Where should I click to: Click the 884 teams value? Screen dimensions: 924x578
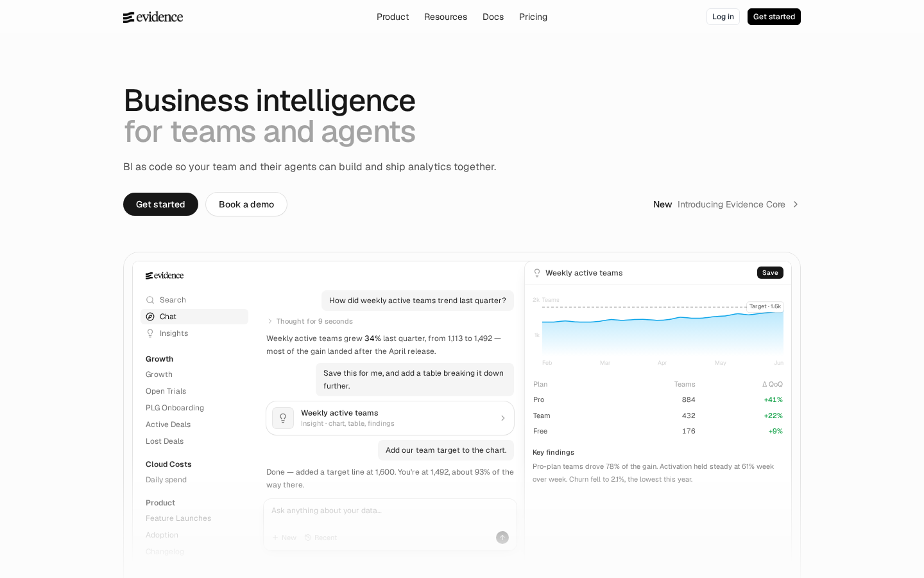pyautogui.click(x=689, y=399)
